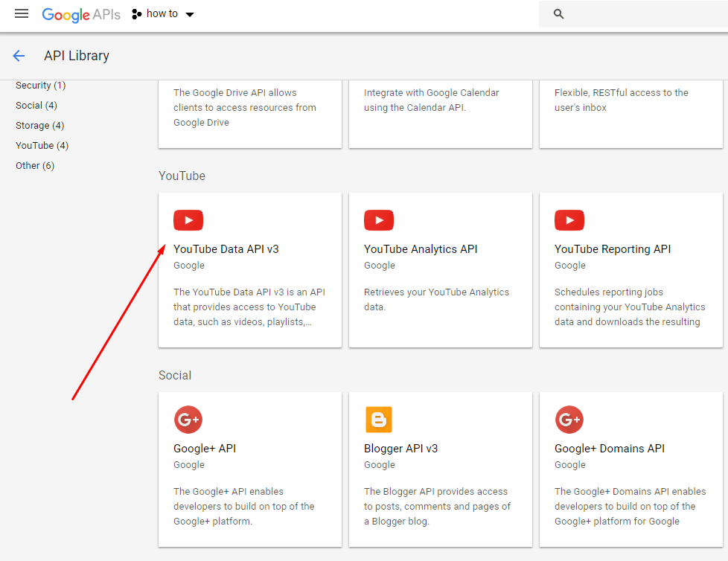
Task: Click the search magnifier icon
Action: tap(558, 14)
